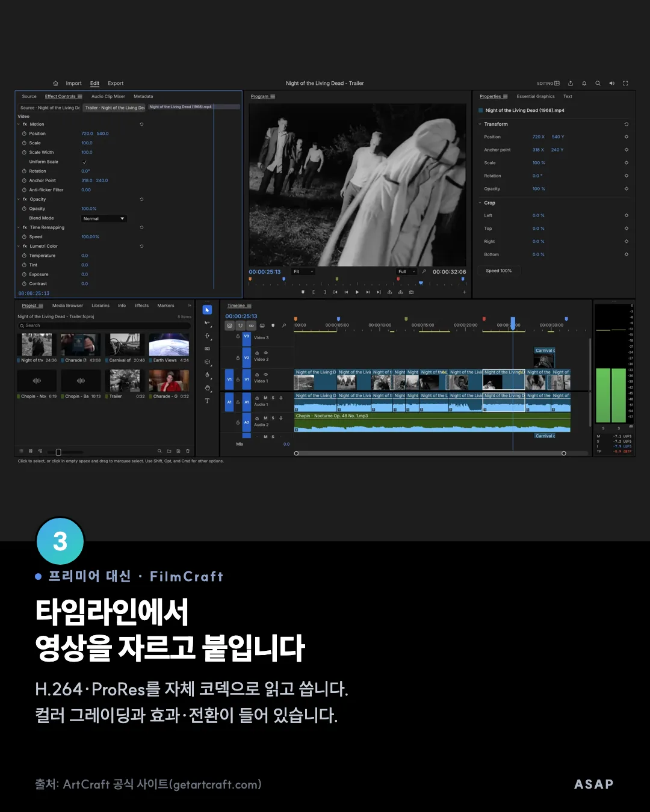The image size is (650, 812).
Task: Select the Selection arrow tool
Action: pos(207,310)
